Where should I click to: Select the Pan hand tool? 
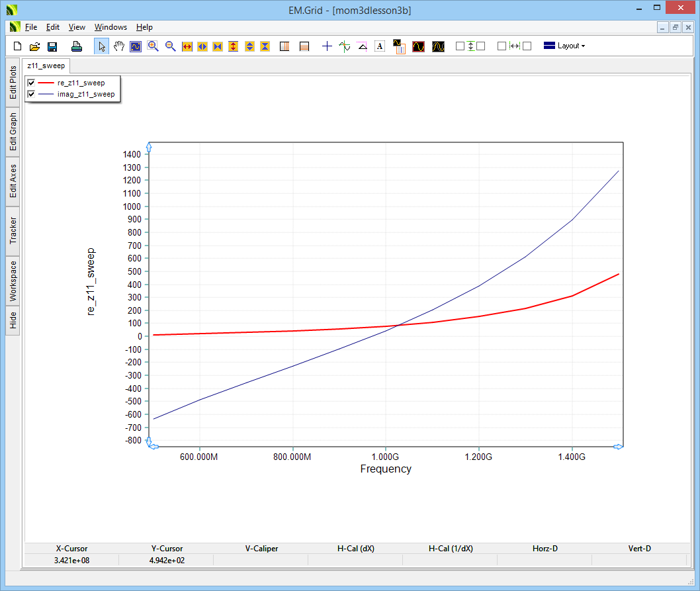[119, 46]
